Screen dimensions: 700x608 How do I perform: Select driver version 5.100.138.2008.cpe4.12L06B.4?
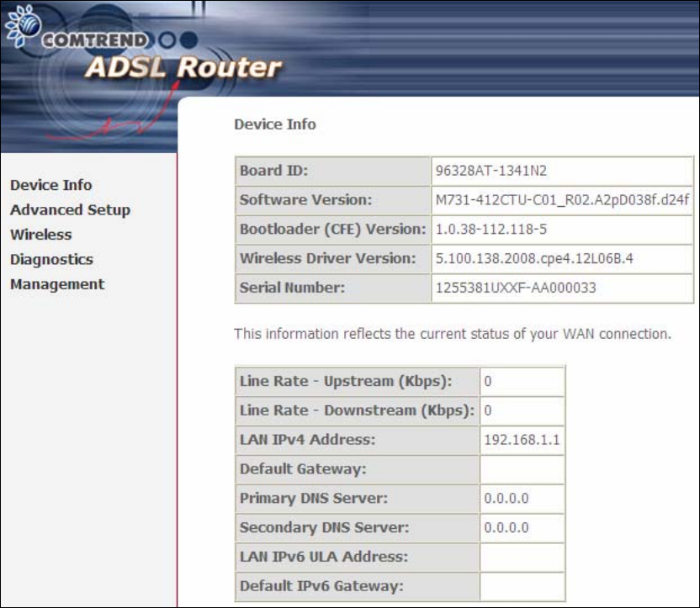(534, 259)
